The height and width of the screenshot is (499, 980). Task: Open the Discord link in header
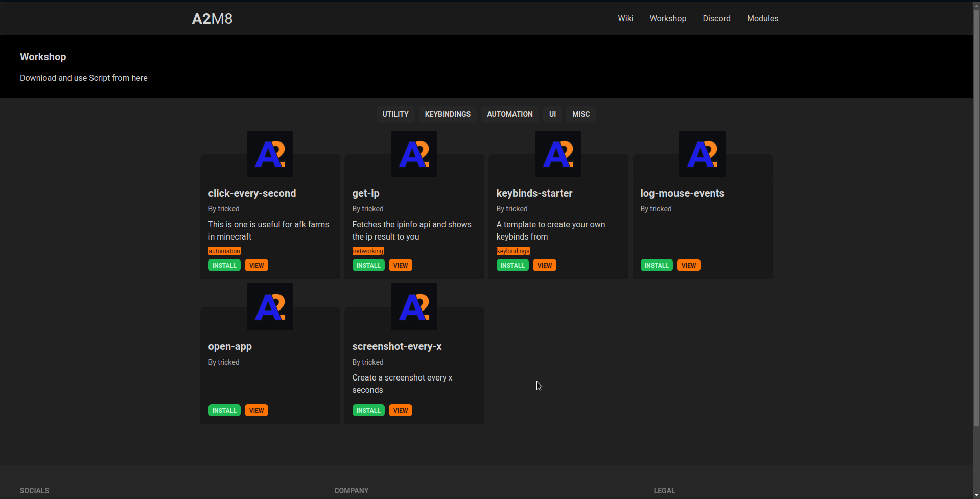[716, 19]
